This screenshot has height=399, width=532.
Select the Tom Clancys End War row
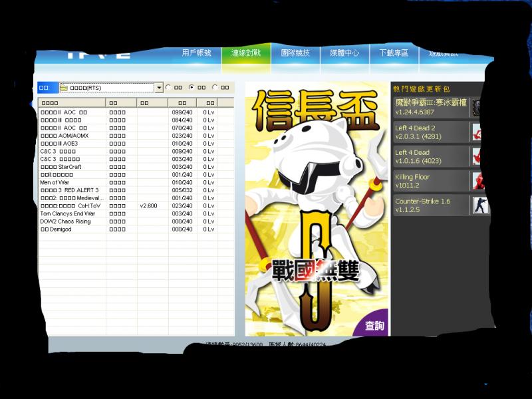point(136,213)
